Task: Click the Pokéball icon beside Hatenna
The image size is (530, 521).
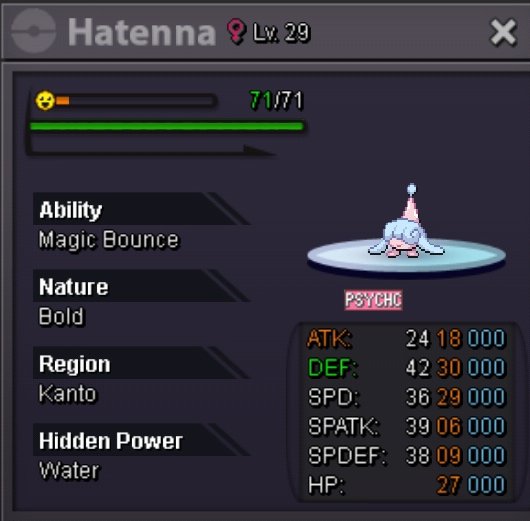Action: [x=33, y=31]
